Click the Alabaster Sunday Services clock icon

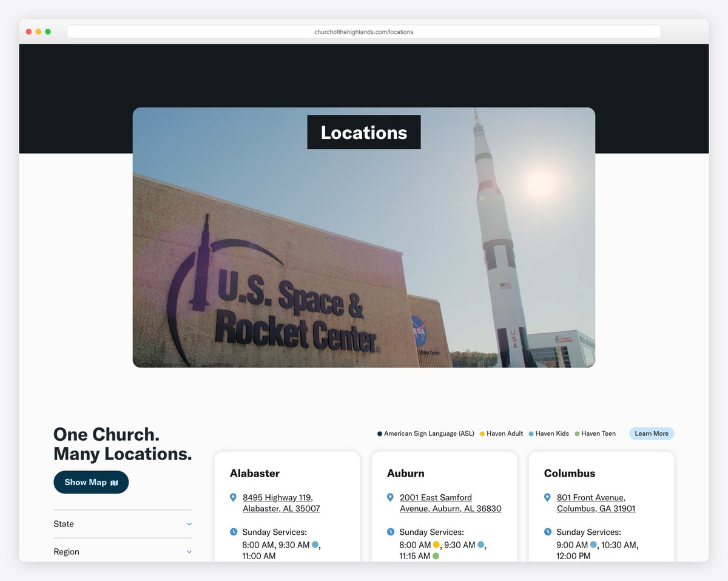point(234,532)
